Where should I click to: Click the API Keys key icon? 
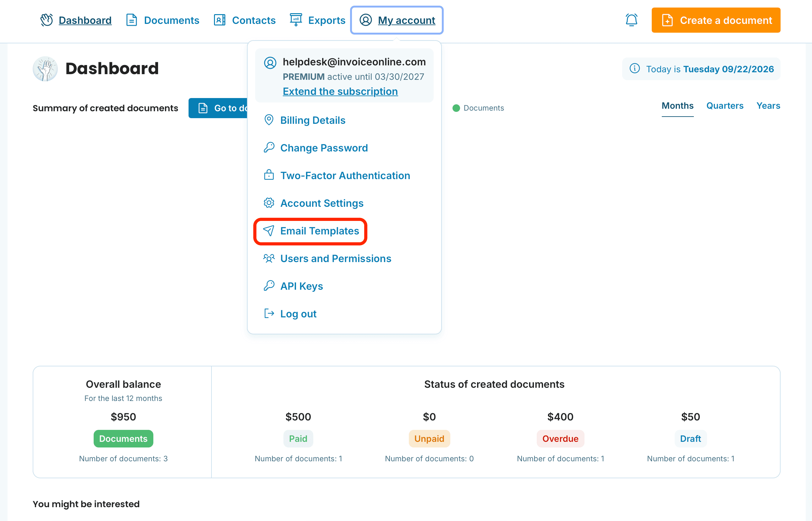[x=269, y=286]
